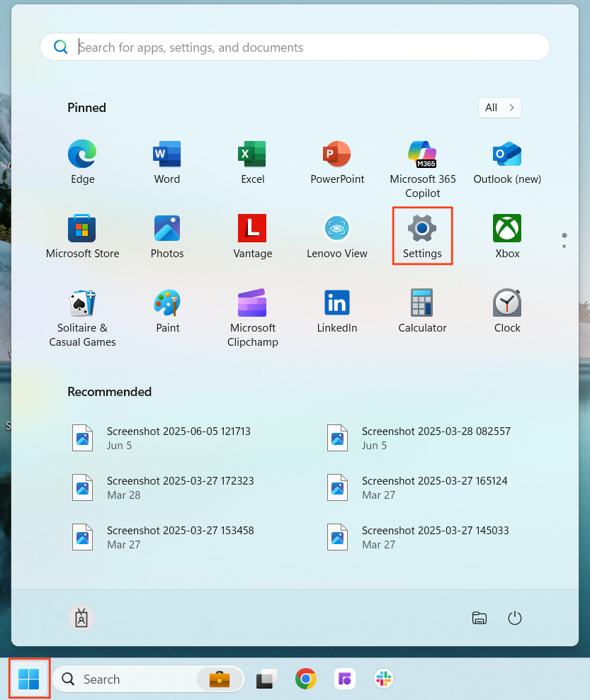Screen dimensions: 590x700
Task: Open Solitaire & Casual Games
Action: tap(83, 318)
